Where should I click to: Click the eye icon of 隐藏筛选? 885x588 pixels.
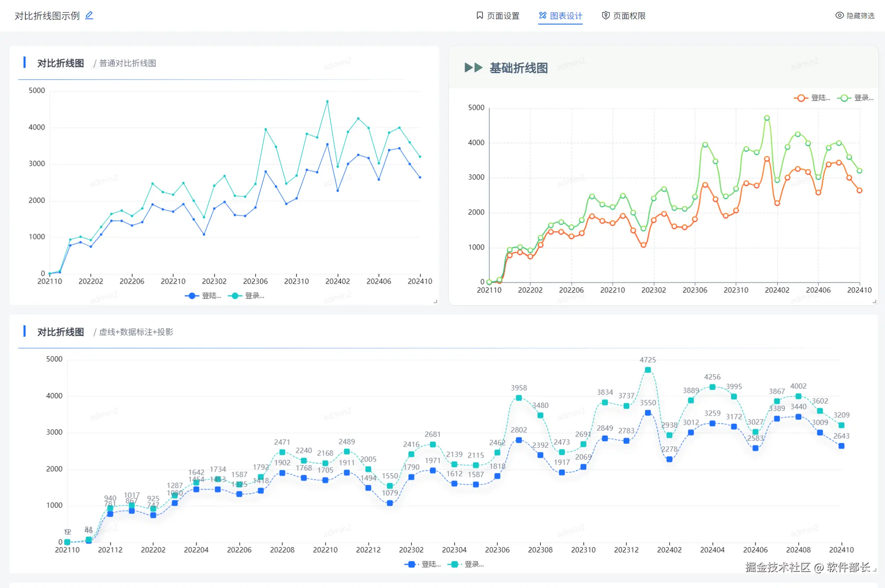pos(839,15)
